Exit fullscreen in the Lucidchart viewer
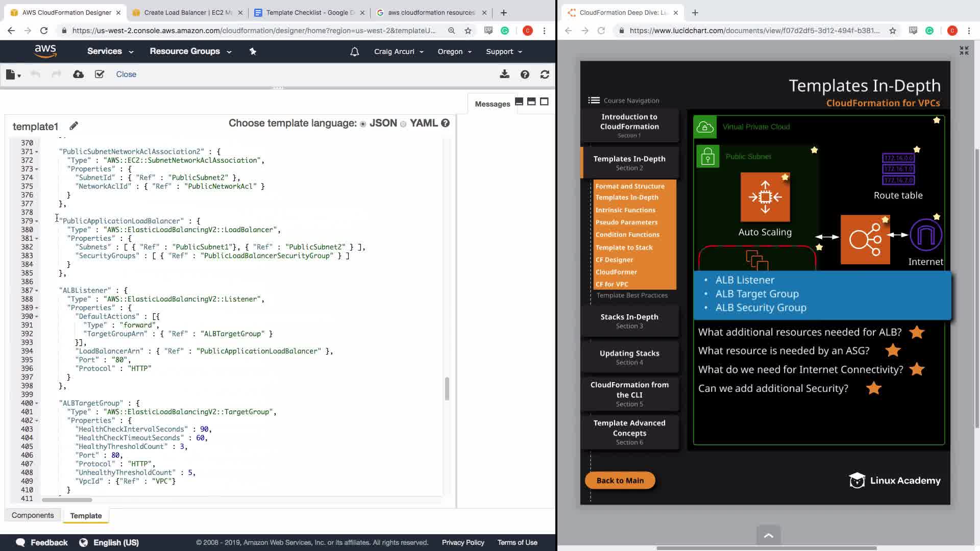The height and width of the screenshot is (551, 980). 964,51
